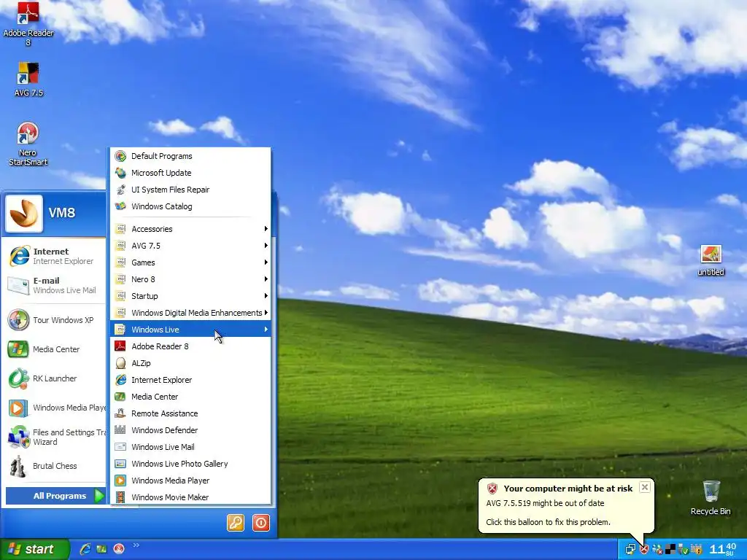The image size is (747, 560).
Task: Launch Tour Windows XP
Action: click(53, 320)
